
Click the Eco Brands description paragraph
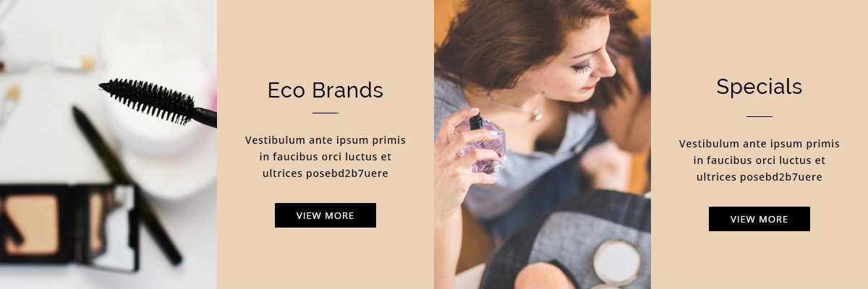coord(325,157)
